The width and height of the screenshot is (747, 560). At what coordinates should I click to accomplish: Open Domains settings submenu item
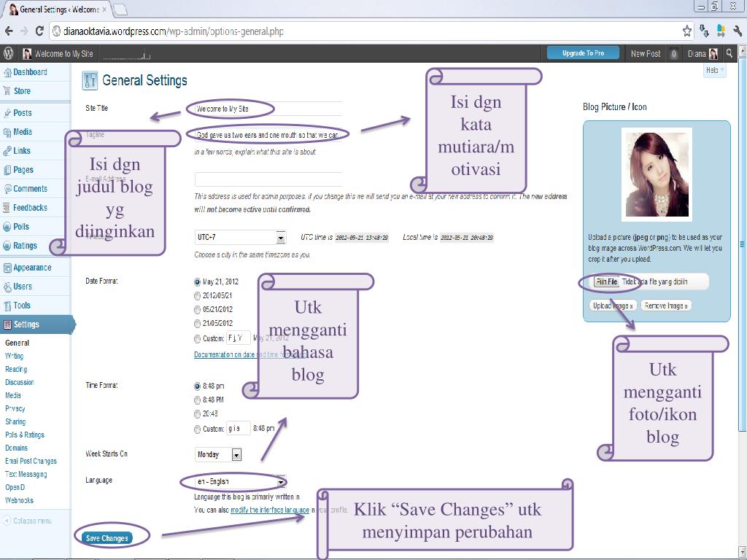click(17, 448)
